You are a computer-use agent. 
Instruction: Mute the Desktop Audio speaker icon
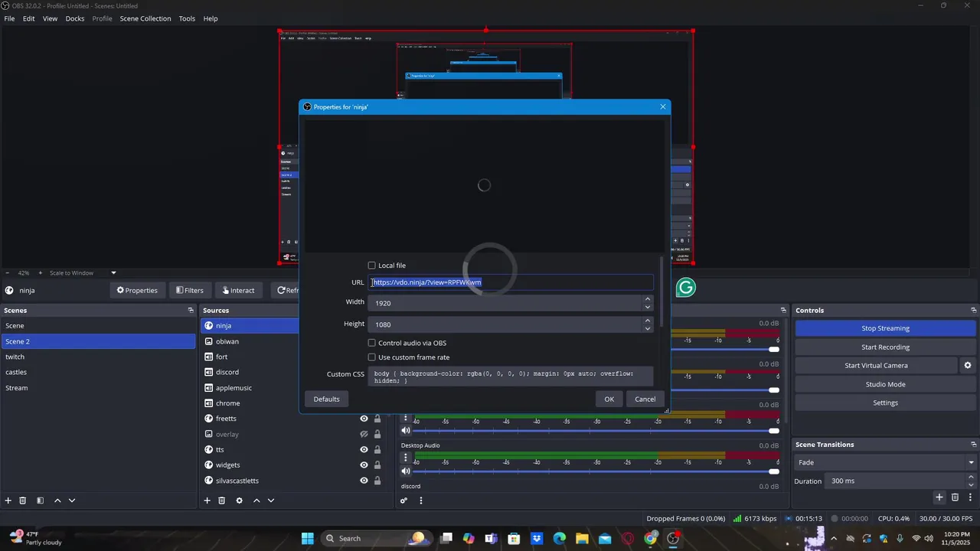pyautogui.click(x=406, y=471)
